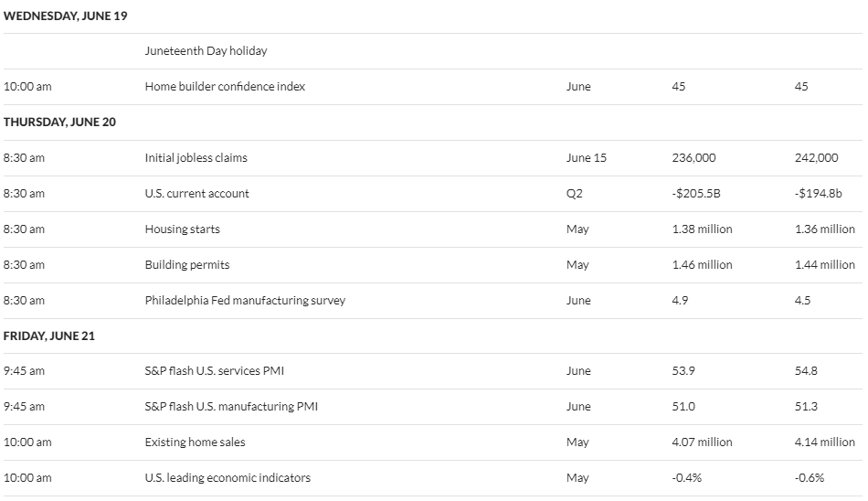Click the Friday, June 21 heading
This screenshot has width=868, height=501.
tap(49, 336)
